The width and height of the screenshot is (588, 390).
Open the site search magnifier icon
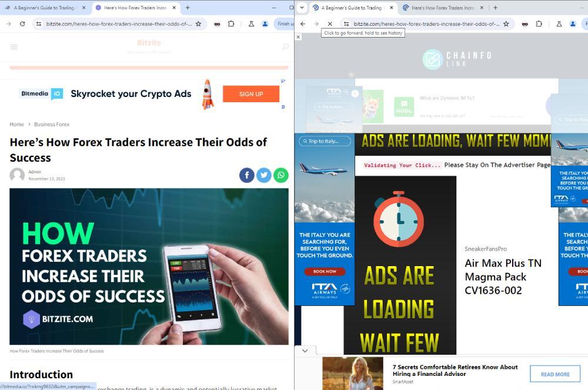[x=285, y=46]
